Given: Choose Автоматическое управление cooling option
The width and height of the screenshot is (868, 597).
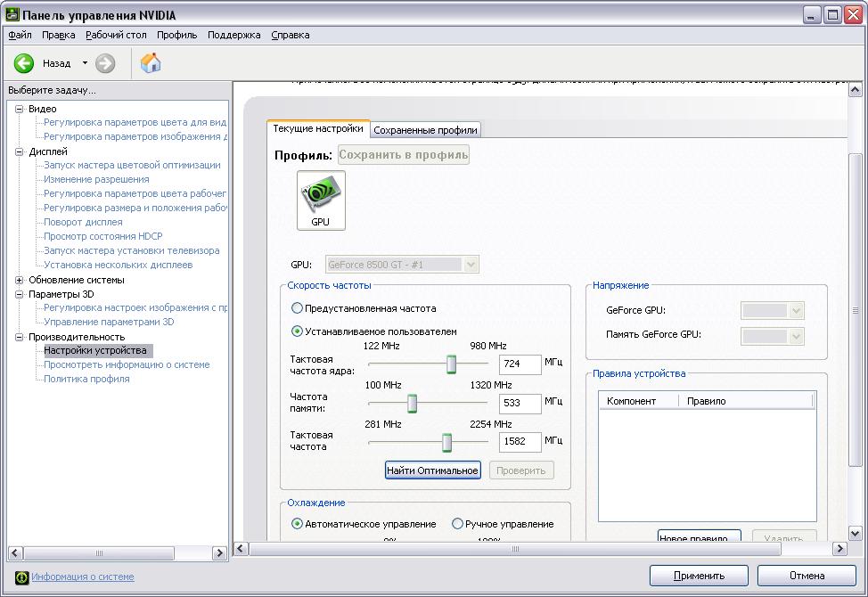Looking at the screenshot, I should (297, 524).
